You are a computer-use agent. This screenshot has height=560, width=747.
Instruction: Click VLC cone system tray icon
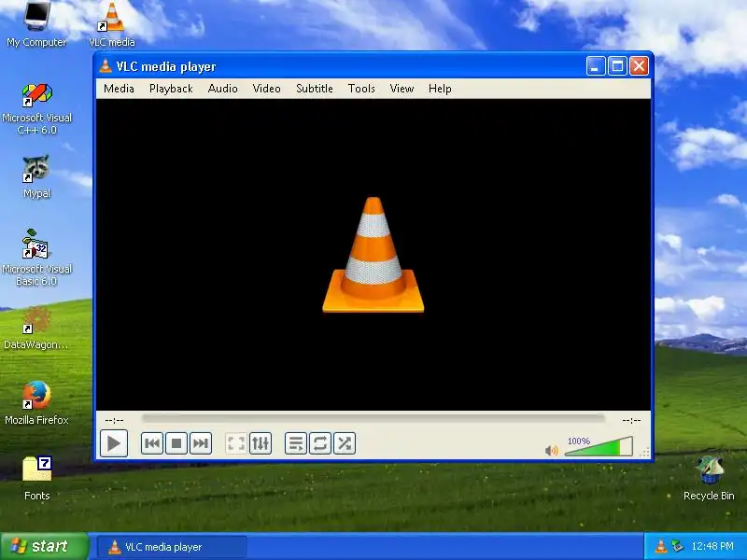660,546
